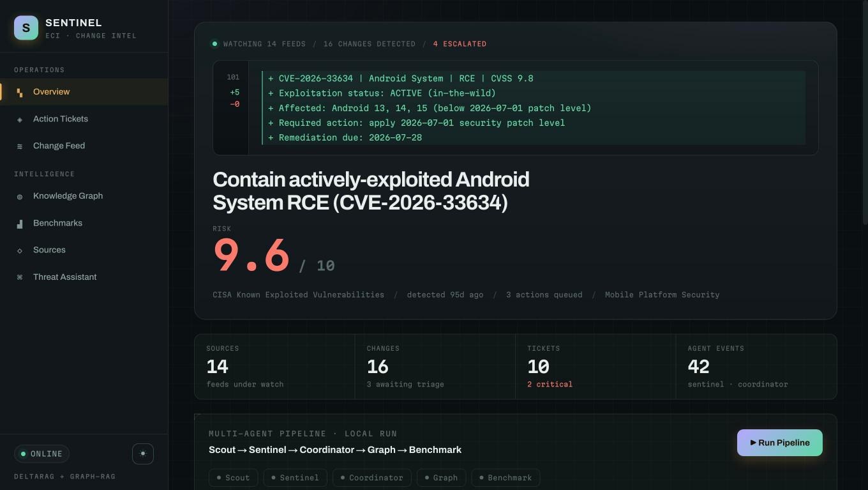Open the Change Feed section

[84, 146]
